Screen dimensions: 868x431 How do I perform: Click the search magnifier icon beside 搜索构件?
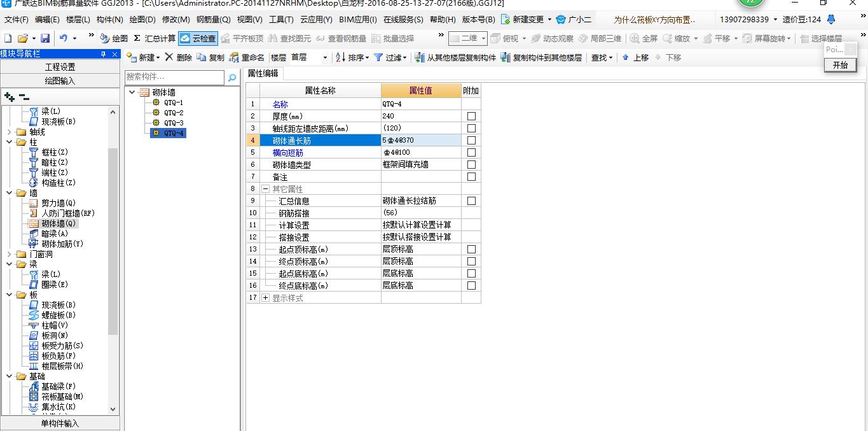point(232,77)
